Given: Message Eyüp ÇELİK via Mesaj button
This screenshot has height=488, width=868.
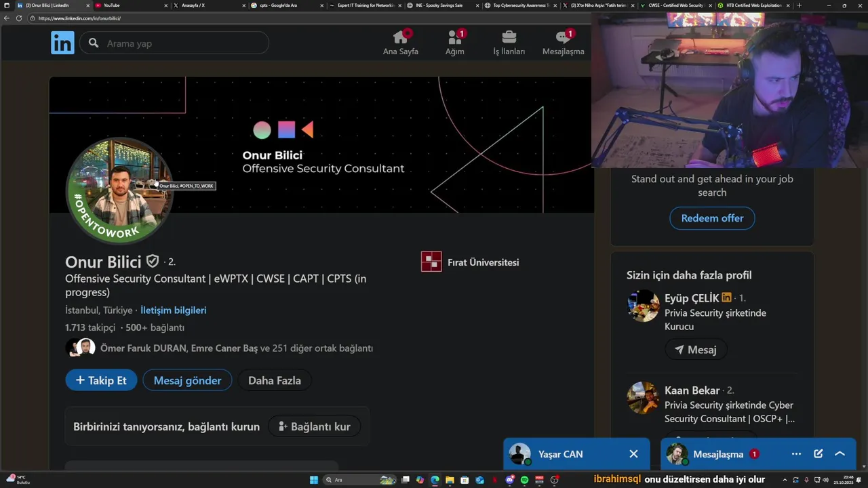Looking at the screenshot, I should pyautogui.click(x=696, y=350).
